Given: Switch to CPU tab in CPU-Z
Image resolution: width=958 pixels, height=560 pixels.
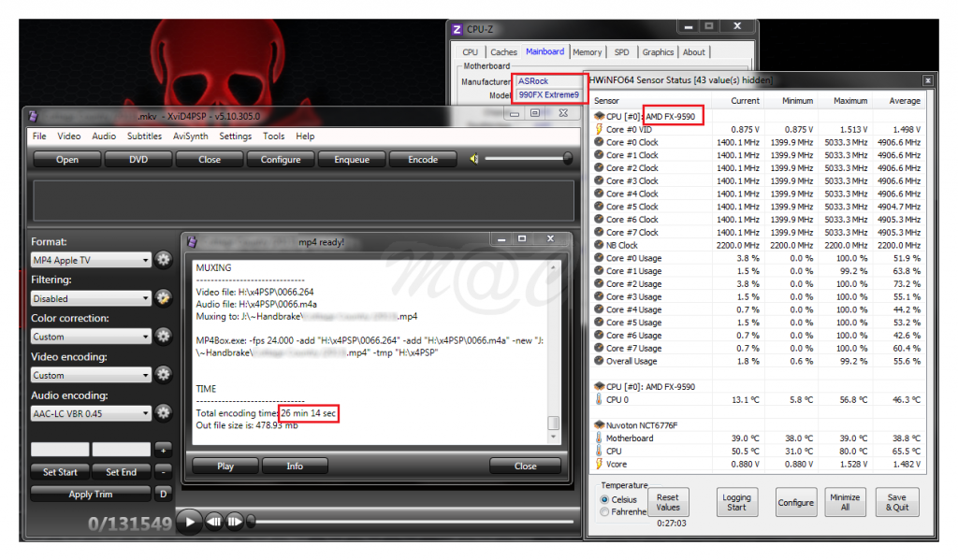Looking at the screenshot, I should point(470,52).
